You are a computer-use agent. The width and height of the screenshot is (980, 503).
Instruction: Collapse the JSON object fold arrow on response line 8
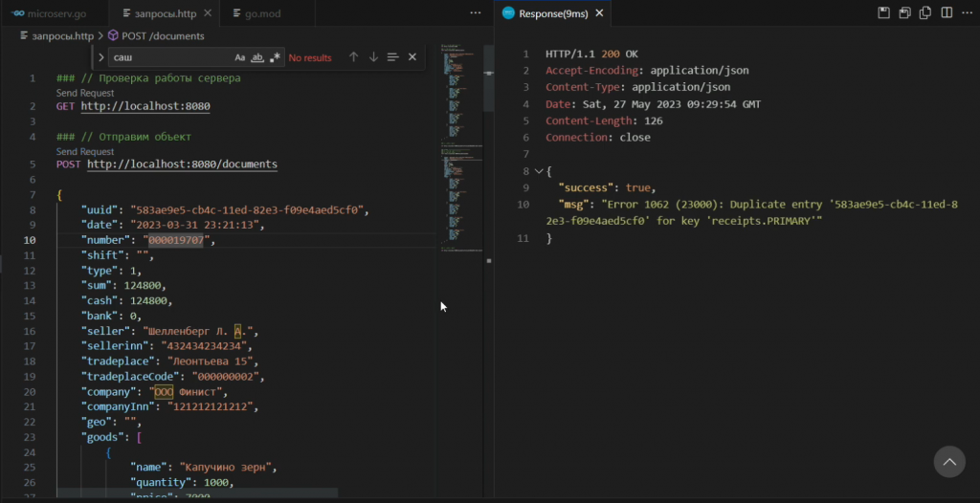click(539, 170)
